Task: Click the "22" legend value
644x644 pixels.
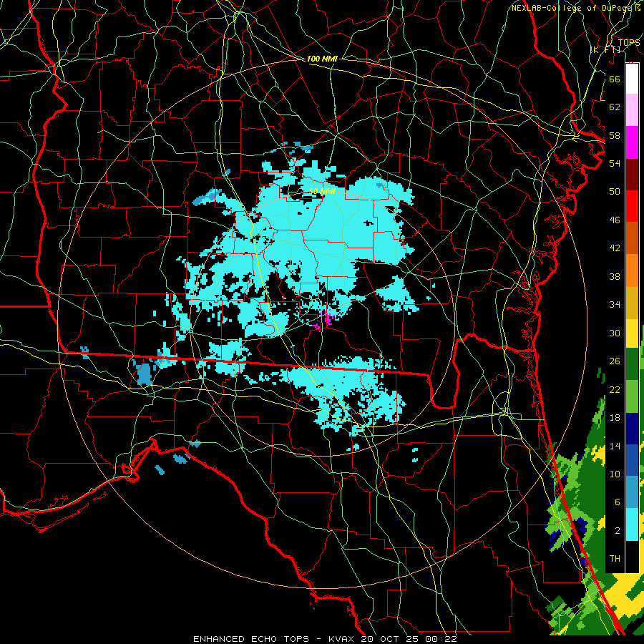Action: point(615,389)
